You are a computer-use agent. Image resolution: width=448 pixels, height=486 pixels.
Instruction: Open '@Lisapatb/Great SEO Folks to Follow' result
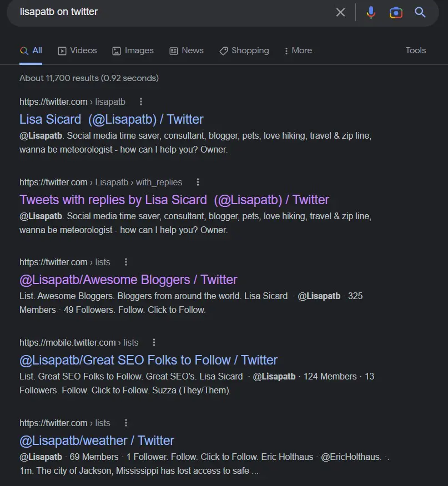pos(148,360)
